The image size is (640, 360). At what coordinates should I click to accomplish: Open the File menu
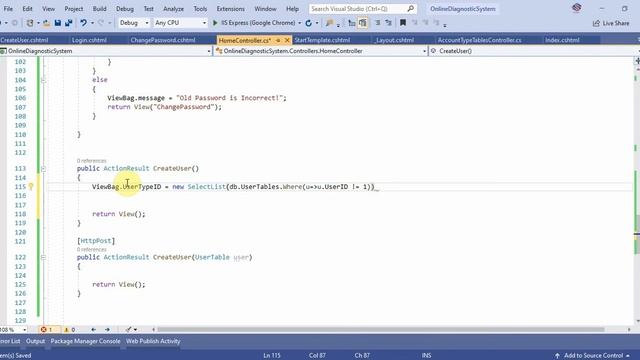click(8, 9)
